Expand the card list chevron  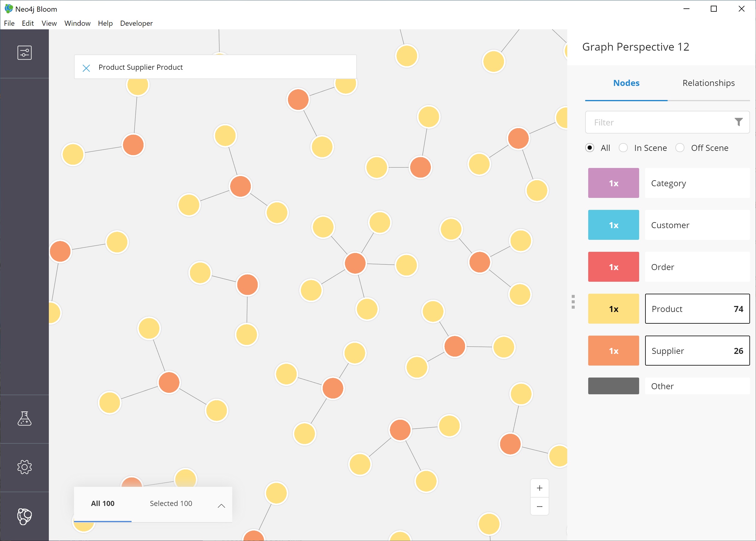[x=221, y=506]
